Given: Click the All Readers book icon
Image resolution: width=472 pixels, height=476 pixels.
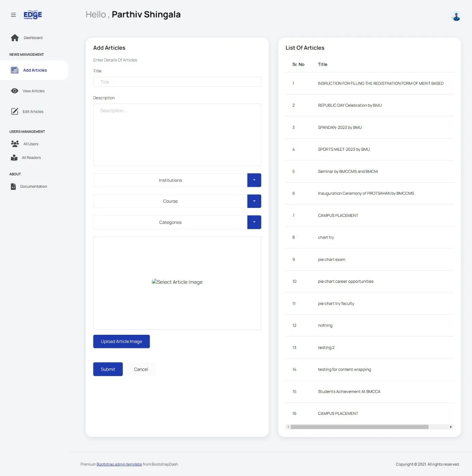Looking at the screenshot, I should (x=14, y=158).
